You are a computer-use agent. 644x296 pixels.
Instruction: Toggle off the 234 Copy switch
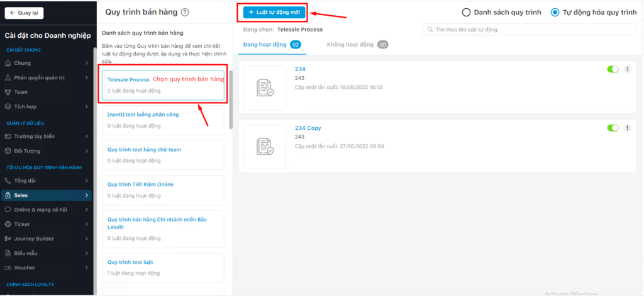coord(613,128)
